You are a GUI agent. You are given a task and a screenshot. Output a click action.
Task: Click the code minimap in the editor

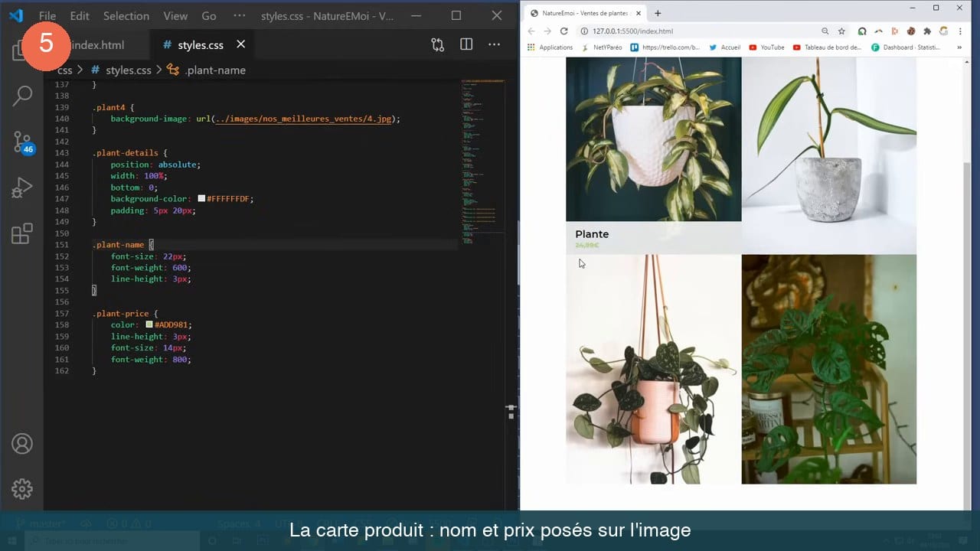click(x=483, y=161)
